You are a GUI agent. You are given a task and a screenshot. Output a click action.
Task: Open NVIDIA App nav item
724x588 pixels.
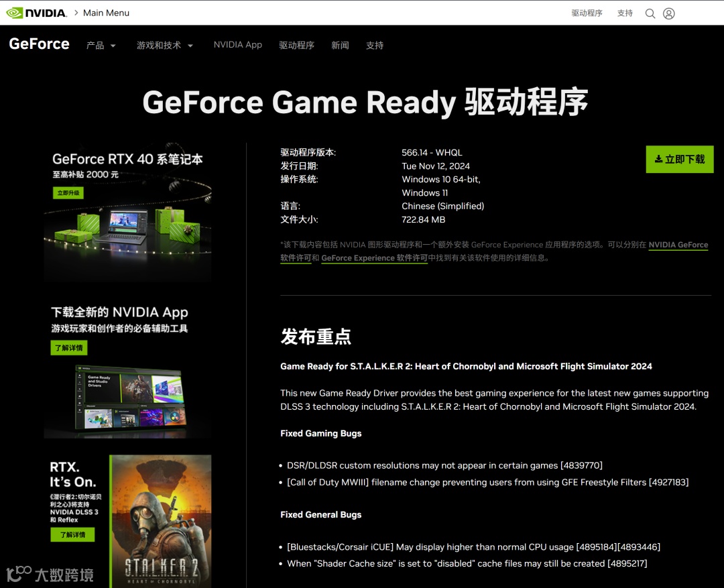[x=238, y=45]
